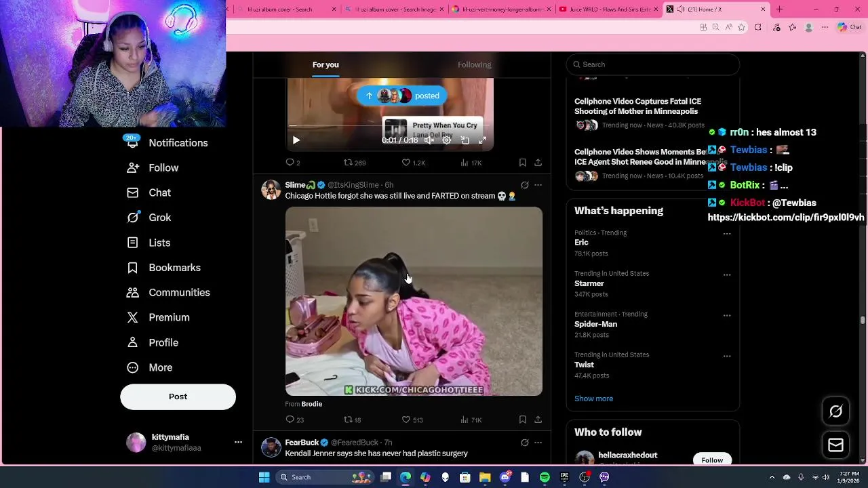This screenshot has width=868, height=488.
Task: Open the Notifications page in sidebar
Action: tap(167, 143)
